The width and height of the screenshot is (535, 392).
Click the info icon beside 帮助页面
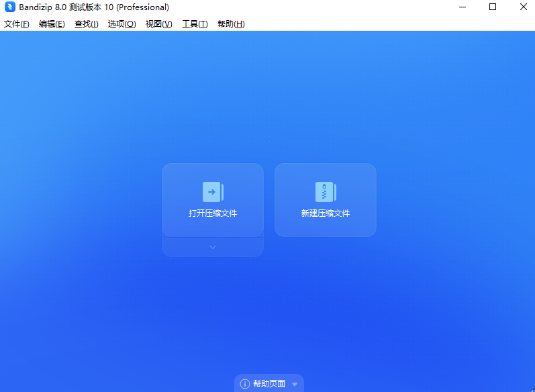coord(244,384)
